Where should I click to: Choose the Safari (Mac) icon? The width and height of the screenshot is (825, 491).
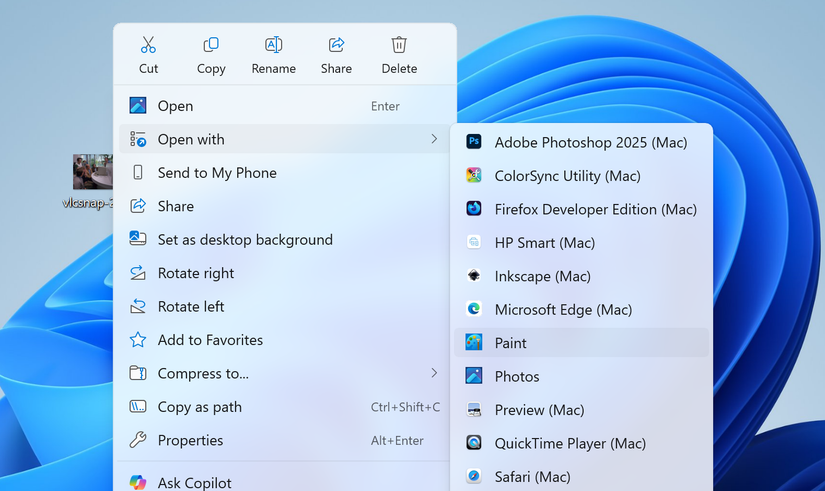474,477
